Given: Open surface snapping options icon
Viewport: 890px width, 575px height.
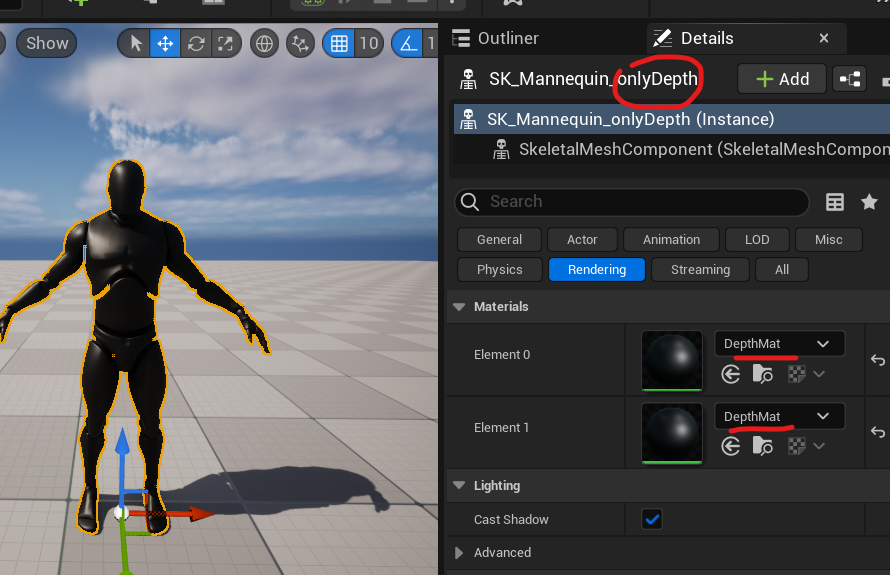Looking at the screenshot, I should pyautogui.click(x=300, y=43).
